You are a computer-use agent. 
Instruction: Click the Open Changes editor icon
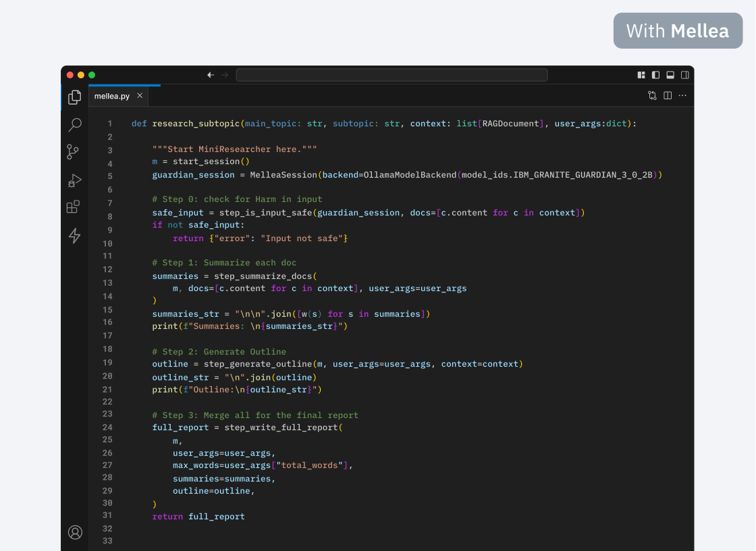tap(652, 95)
